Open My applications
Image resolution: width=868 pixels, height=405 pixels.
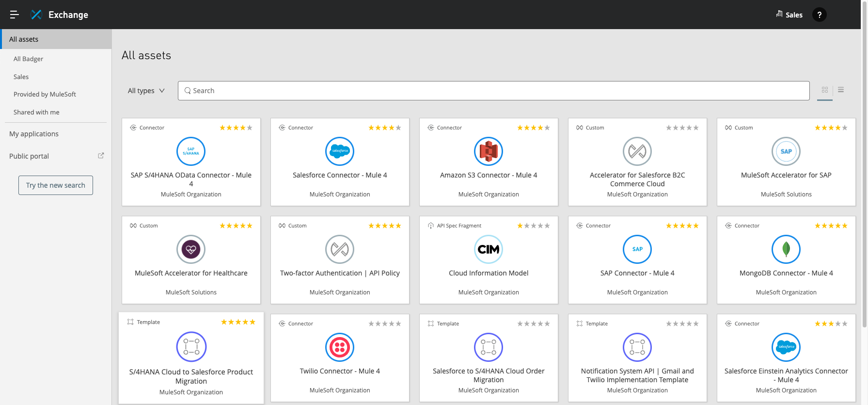coord(34,134)
